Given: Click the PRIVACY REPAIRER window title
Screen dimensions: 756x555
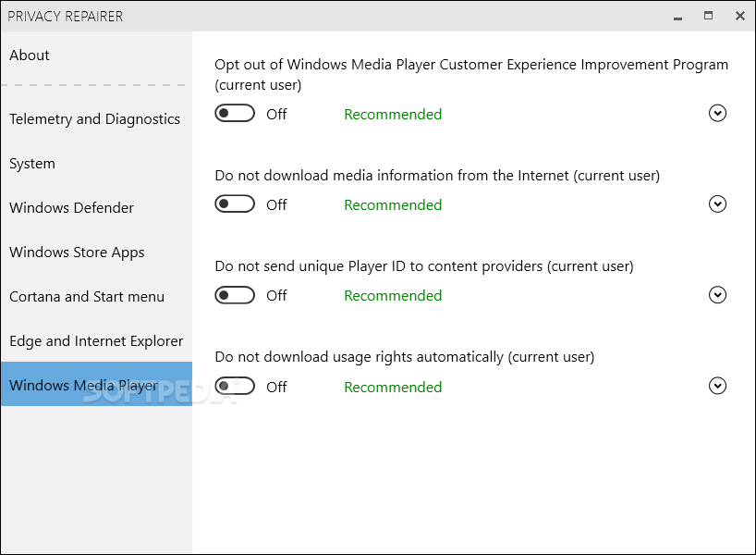Looking at the screenshot, I should (x=65, y=17).
